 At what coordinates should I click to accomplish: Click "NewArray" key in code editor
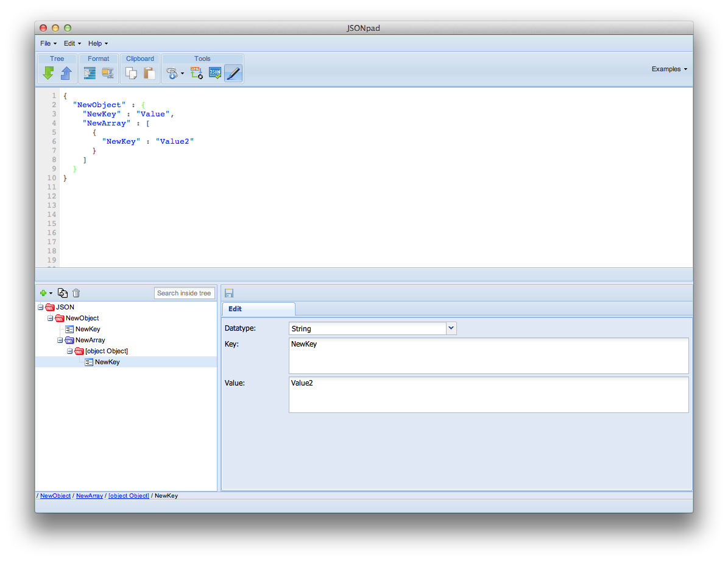point(107,123)
